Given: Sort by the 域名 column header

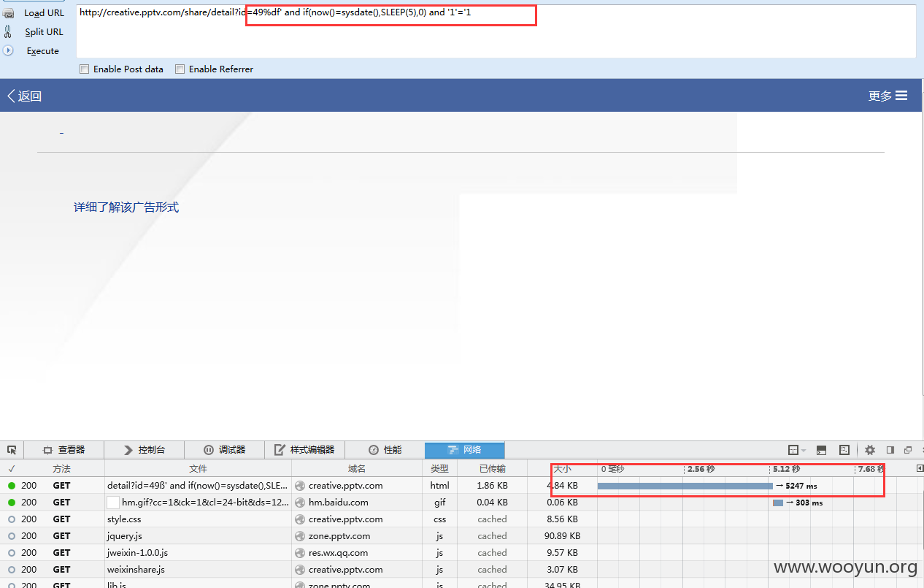Looking at the screenshot, I should point(357,469).
